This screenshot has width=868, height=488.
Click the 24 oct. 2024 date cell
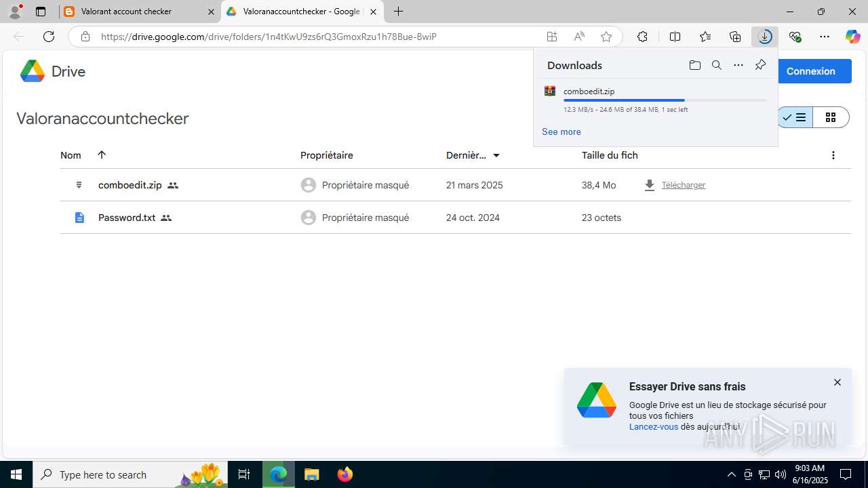click(473, 218)
